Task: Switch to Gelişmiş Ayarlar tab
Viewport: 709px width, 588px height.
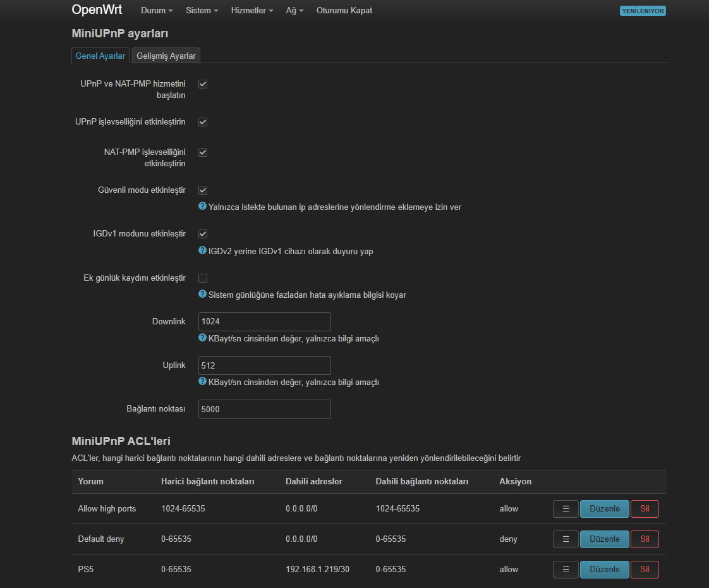Action: 166,56
